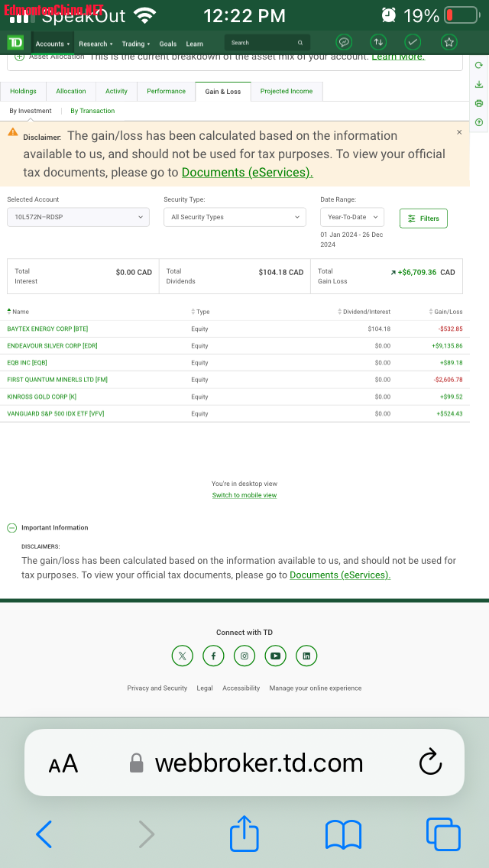Image resolution: width=489 pixels, height=868 pixels.
Task: Select the By Transaction view
Action: 92,111
